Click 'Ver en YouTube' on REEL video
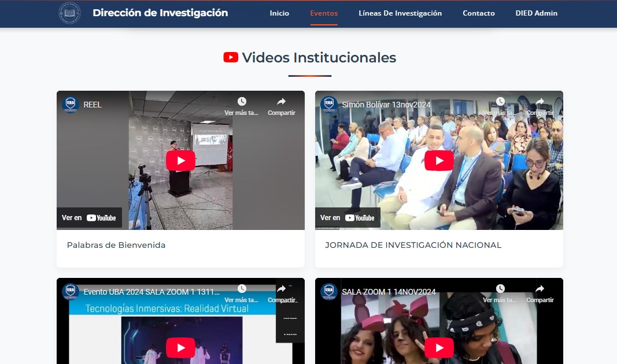The width and height of the screenshot is (617, 364). [x=89, y=218]
